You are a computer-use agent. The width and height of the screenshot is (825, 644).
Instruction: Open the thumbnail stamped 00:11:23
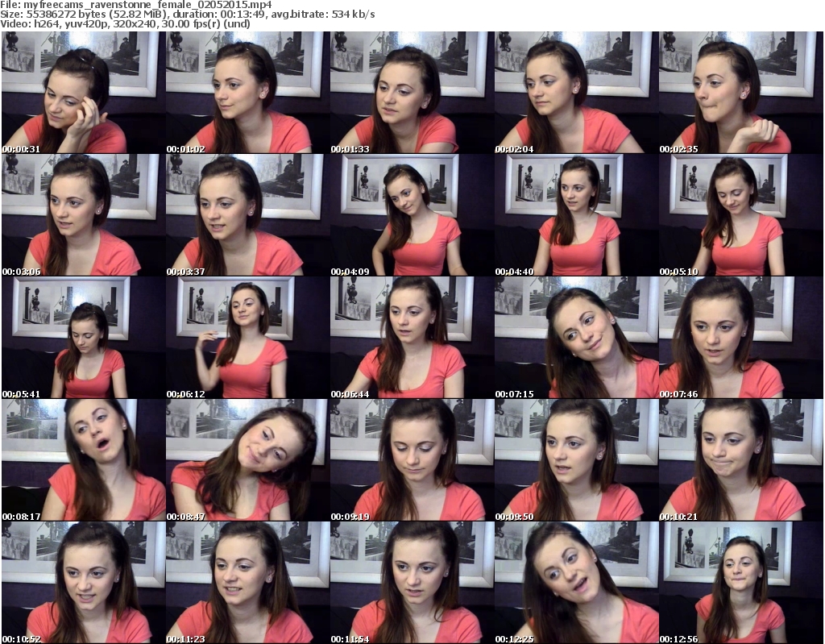coord(247,583)
